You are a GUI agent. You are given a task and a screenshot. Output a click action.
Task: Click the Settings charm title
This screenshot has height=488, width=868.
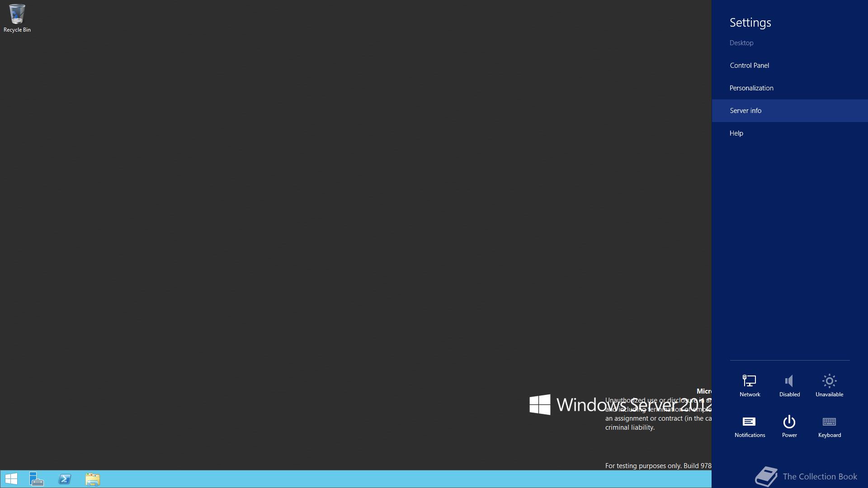750,23
